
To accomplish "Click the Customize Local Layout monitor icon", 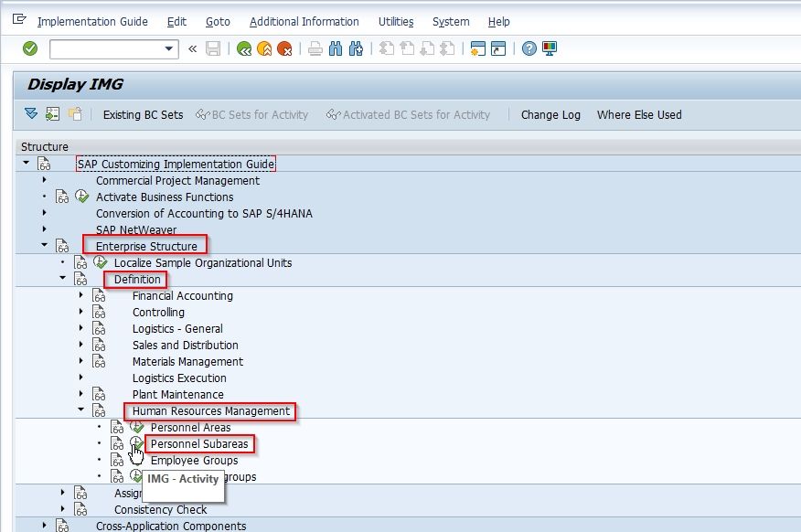I will [550, 48].
